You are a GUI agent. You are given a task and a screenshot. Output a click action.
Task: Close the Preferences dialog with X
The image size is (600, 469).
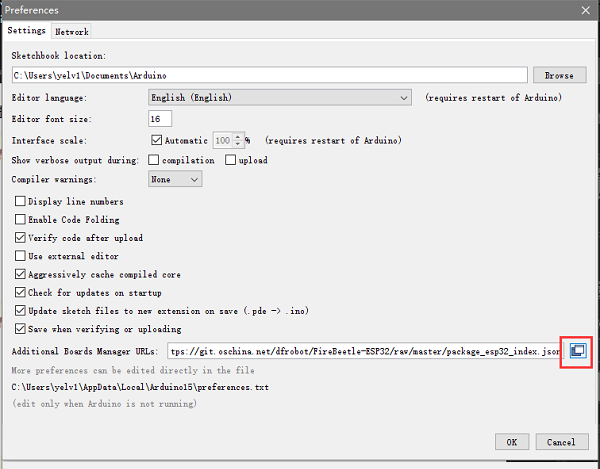[585, 10]
